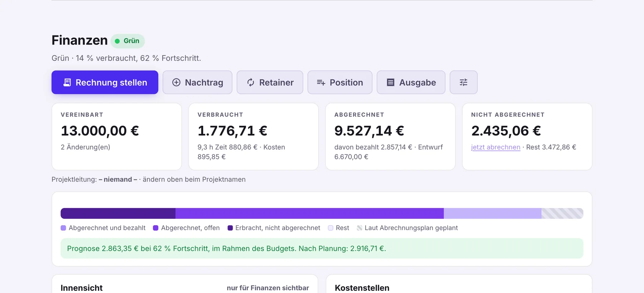644x293 pixels.
Task: Open the Nachtrag button
Action: 197,82
